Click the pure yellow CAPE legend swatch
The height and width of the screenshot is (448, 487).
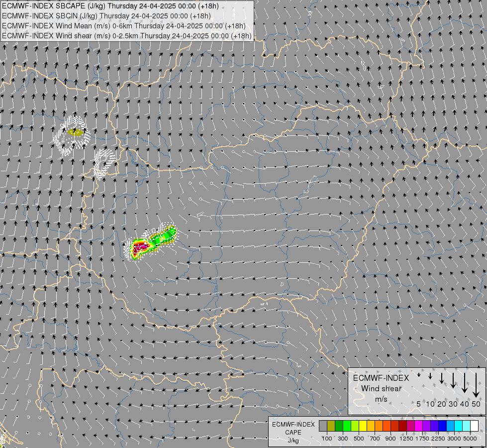coord(363,426)
